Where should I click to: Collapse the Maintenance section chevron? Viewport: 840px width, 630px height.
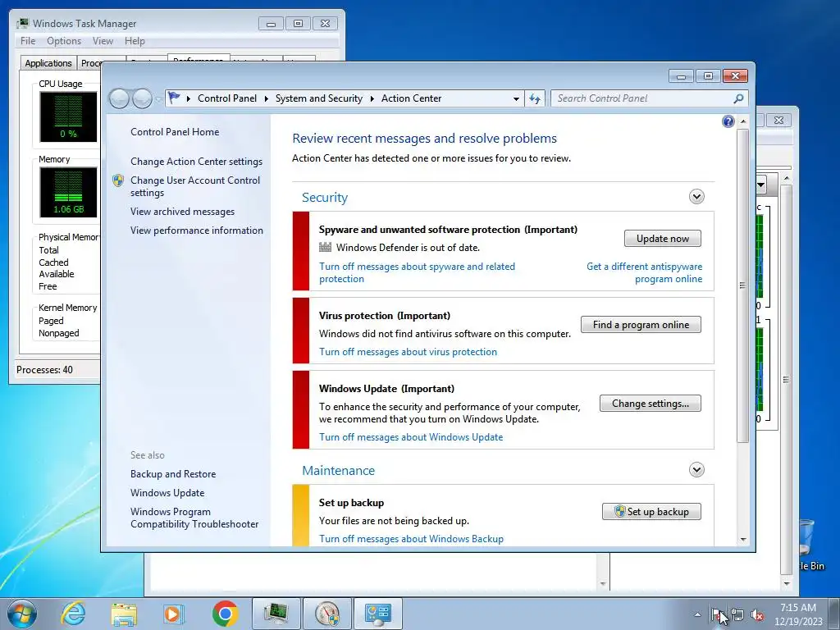point(696,470)
